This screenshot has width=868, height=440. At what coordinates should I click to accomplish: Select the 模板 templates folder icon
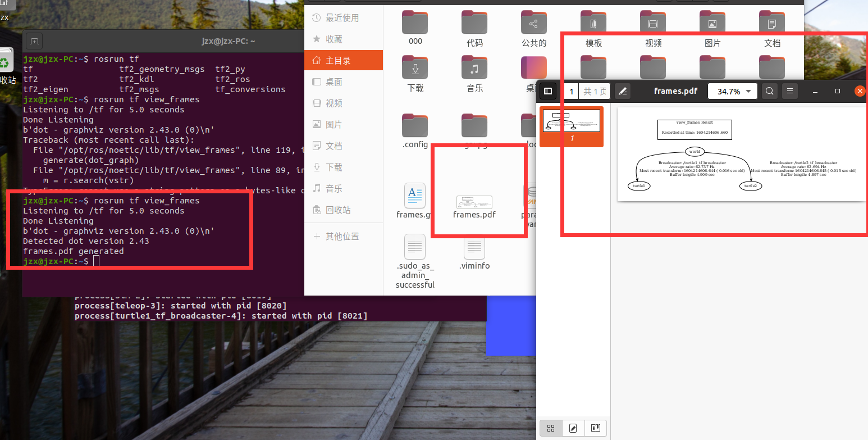pos(593,22)
